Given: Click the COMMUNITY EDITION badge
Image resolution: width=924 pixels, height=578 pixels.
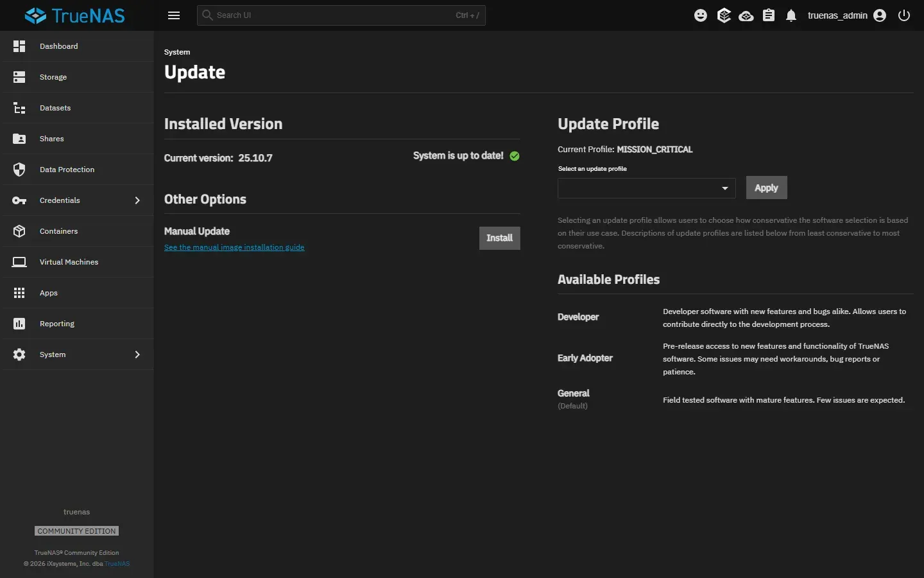Looking at the screenshot, I should 77,531.
